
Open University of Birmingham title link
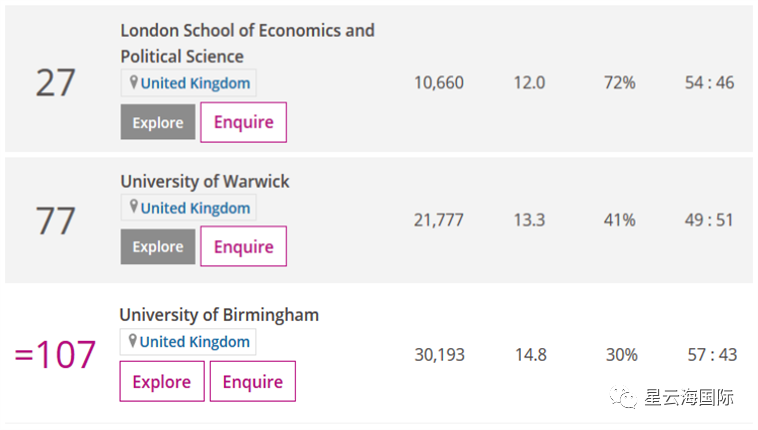click(x=219, y=315)
